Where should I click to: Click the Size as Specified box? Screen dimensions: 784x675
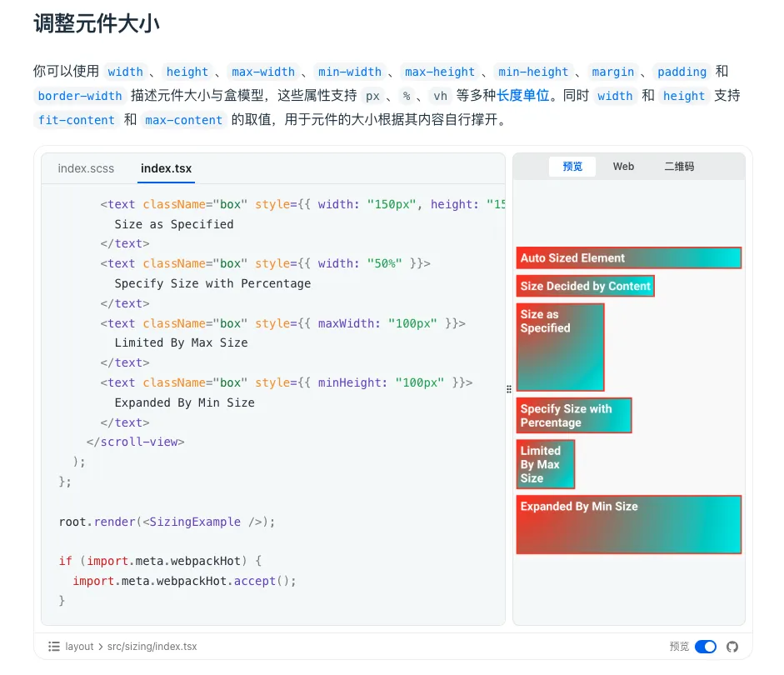pos(560,347)
